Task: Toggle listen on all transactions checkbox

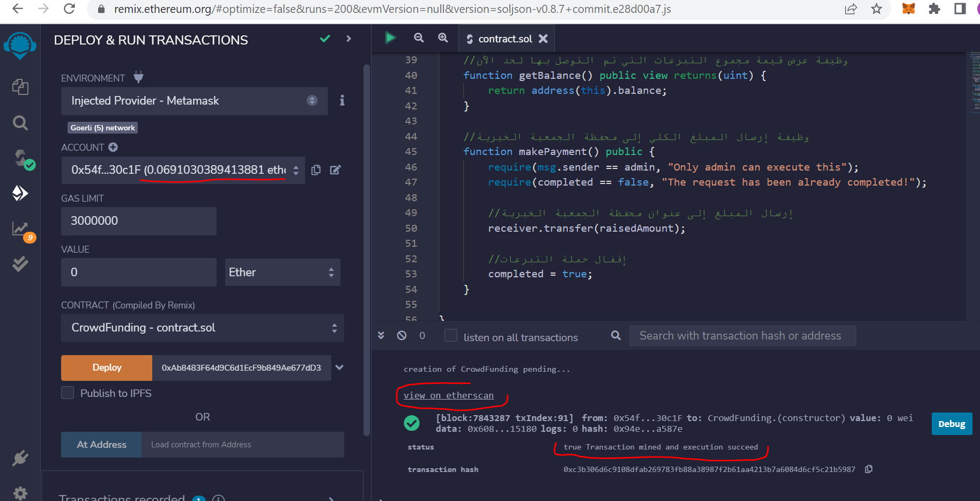Action: pyautogui.click(x=451, y=335)
